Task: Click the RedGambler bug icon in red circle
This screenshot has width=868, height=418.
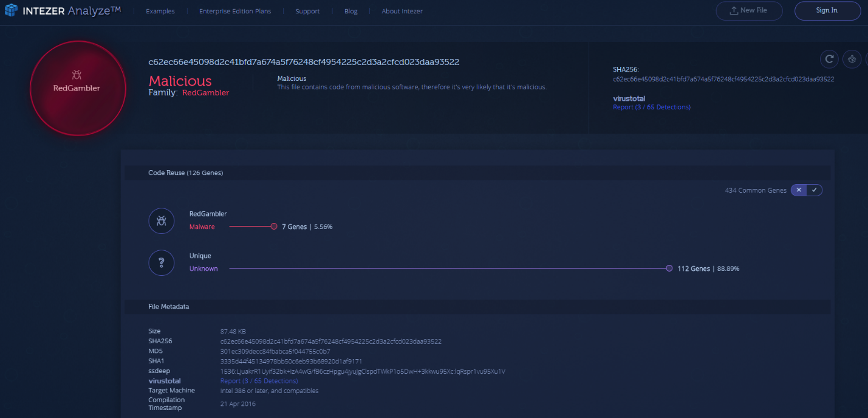Action: [x=77, y=75]
